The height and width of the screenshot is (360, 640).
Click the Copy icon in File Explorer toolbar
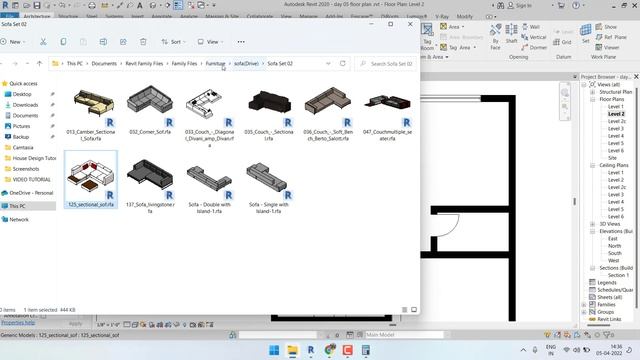[x=63, y=42]
